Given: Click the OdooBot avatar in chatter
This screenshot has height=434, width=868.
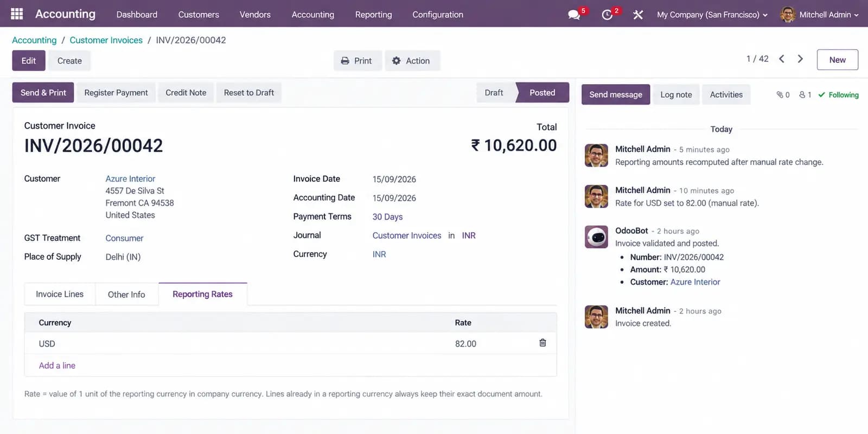Looking at the screenshot, I should tap(596, 237).
